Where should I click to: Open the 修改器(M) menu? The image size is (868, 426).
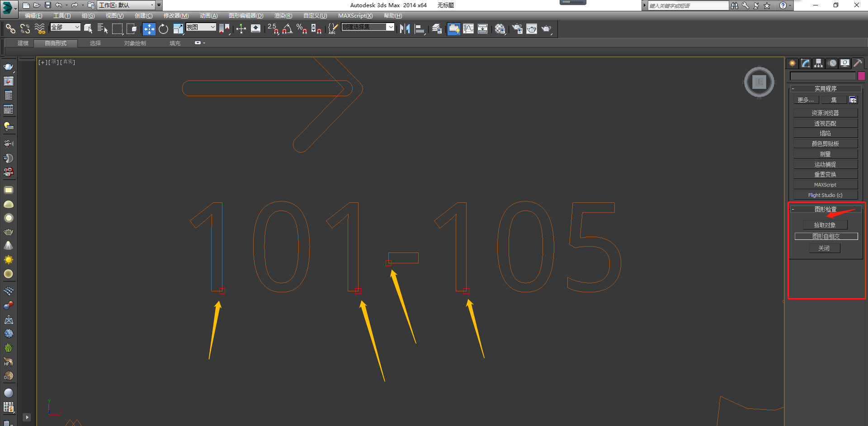(x=176, y=16)
